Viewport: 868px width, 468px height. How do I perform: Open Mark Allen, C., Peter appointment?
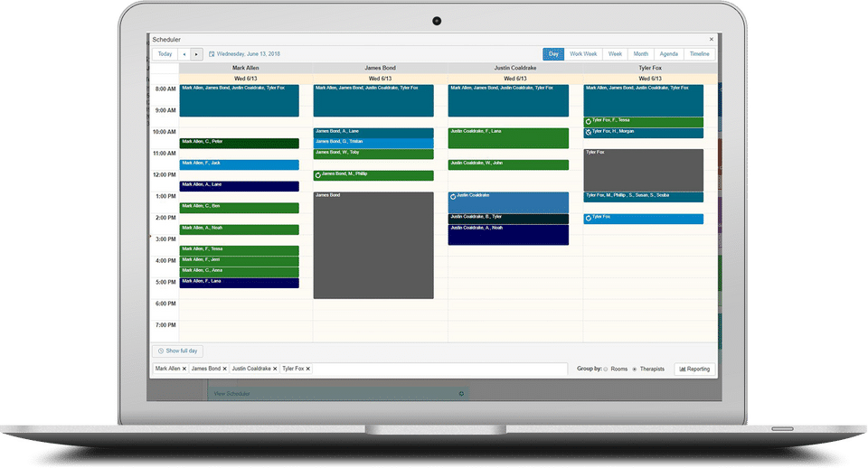[x=239, y=144]
